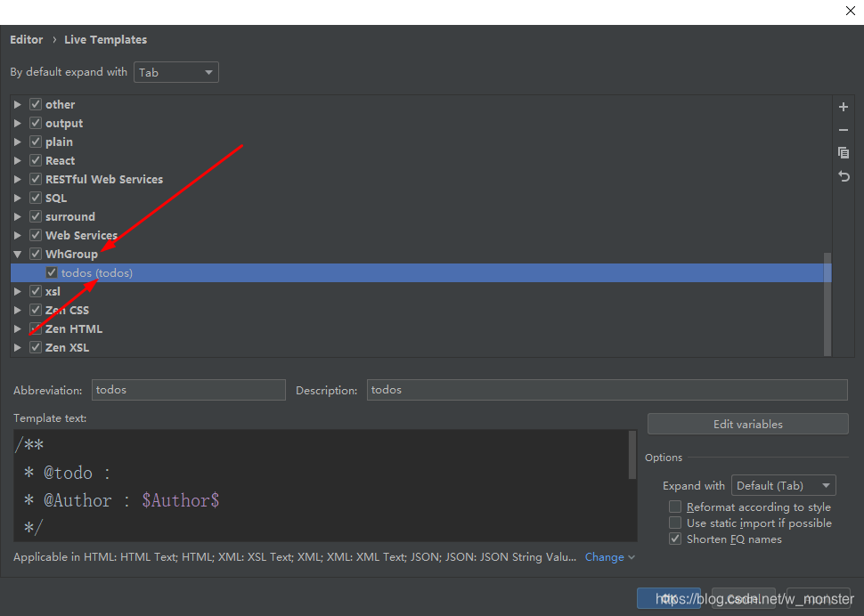Toggle the 'surround' group checkbox
864x616 pixels.
(36, 216)
